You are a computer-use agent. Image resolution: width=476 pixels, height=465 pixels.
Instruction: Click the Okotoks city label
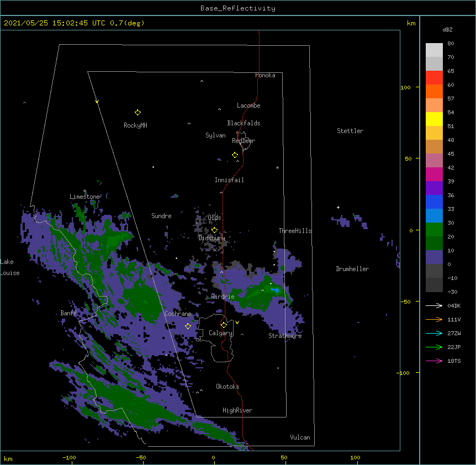228,387
